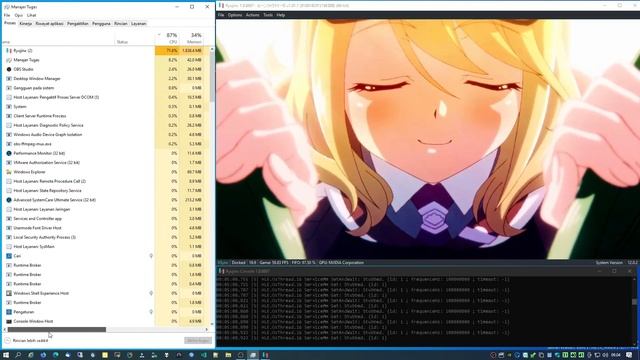The image size is (640, 360).
Task: Switch to the Layanan tab
Action: point(138,24)
